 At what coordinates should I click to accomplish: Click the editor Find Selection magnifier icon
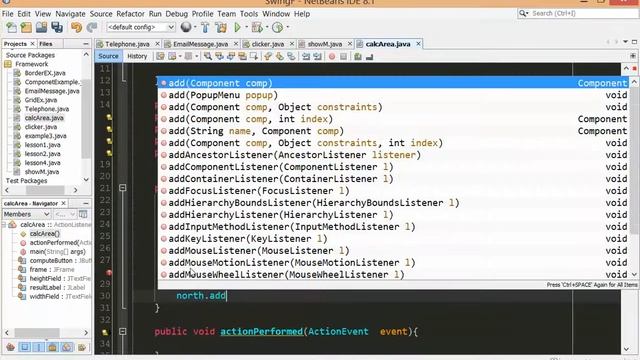(x=208, y=56)
